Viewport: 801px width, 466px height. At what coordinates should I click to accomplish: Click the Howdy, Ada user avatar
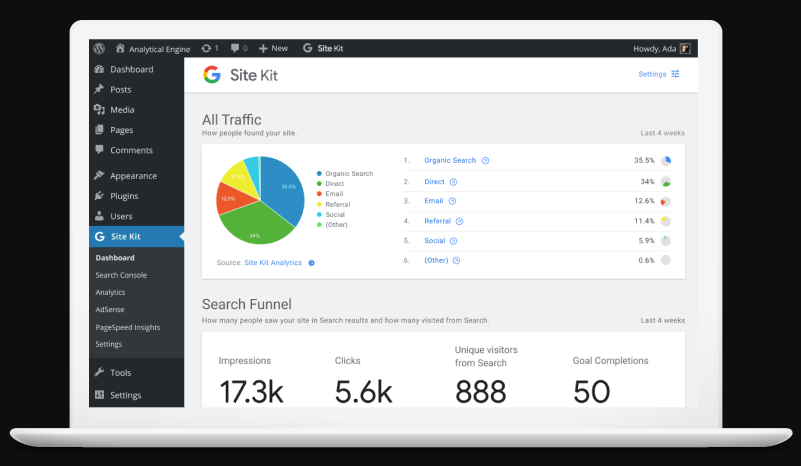pos(685,49)
